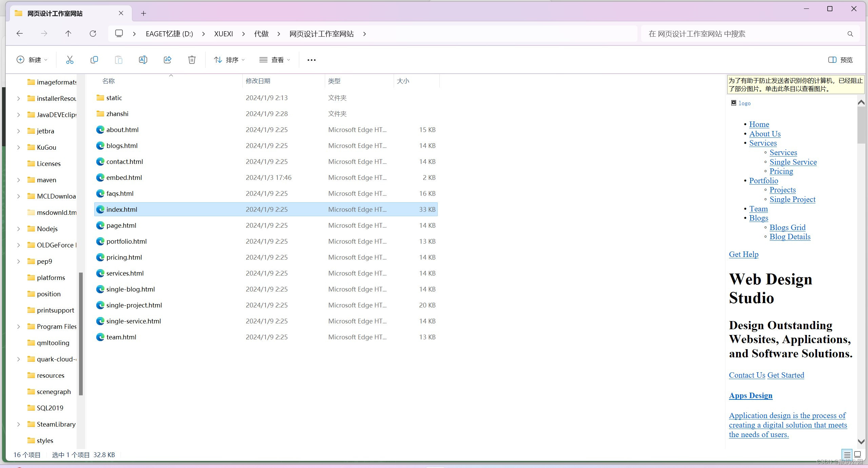
Task: Expand the 排序 dropdown menu
Action: (230, 59)
